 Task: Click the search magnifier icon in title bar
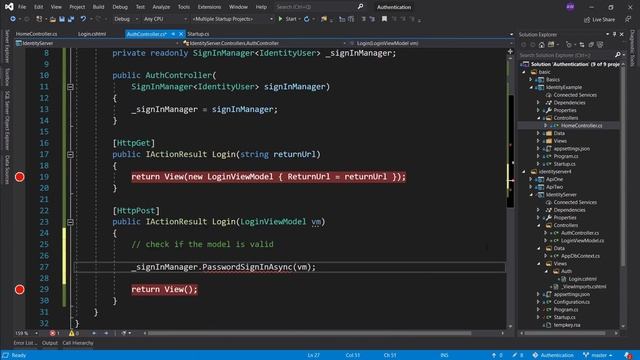click(360, 7)
